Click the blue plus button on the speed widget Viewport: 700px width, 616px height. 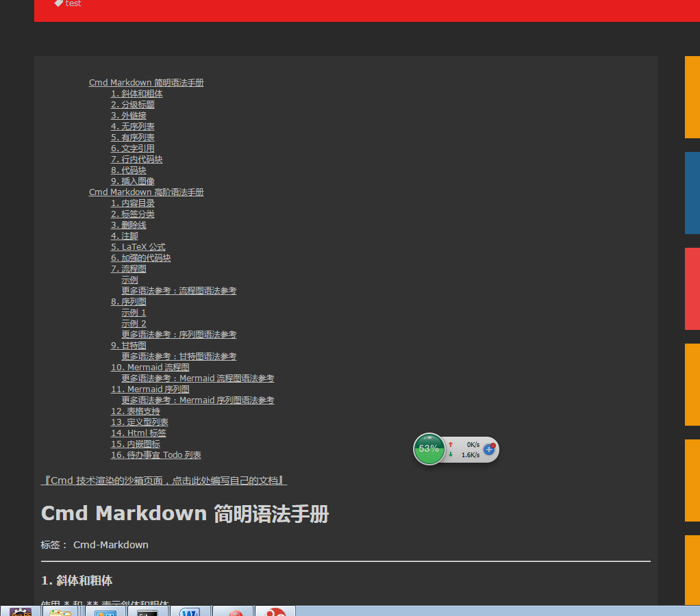click(489, 450)
